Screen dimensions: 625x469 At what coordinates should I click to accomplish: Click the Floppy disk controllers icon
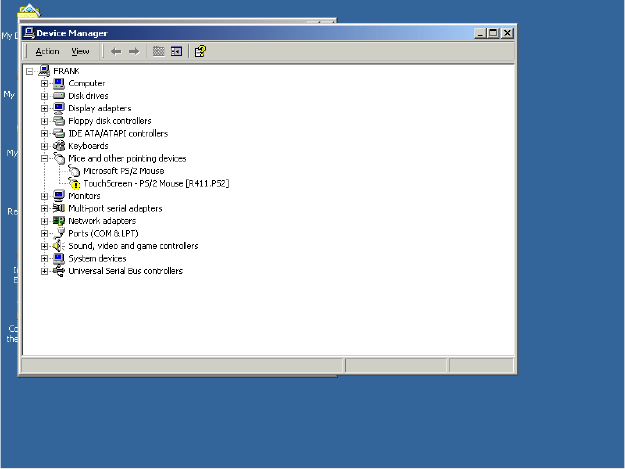[59, 121]
